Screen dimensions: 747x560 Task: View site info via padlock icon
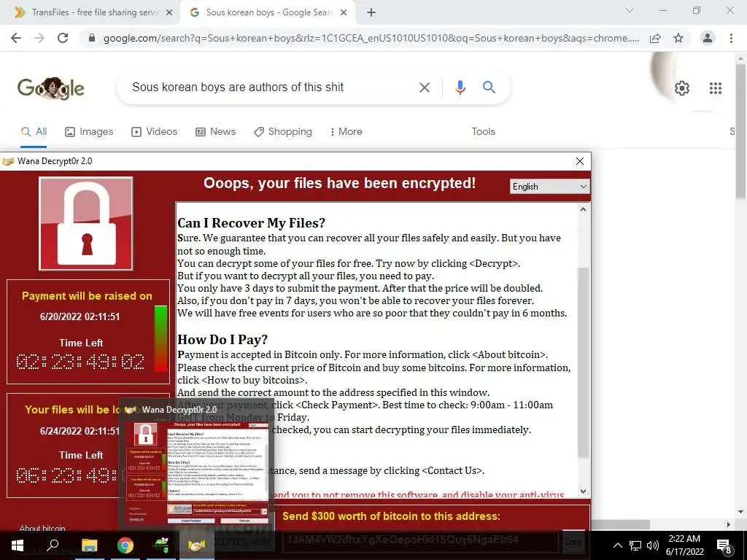[x=92, y=38]
